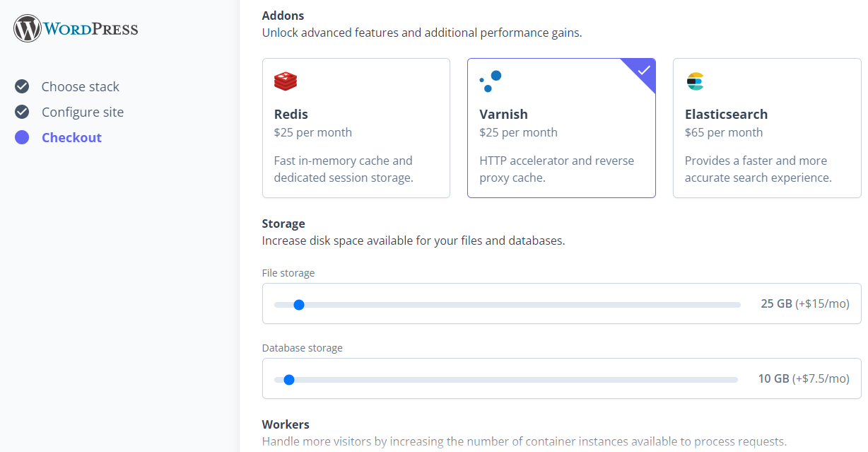
Task: Click the File storage slider track
Action: tap(508, 305)
